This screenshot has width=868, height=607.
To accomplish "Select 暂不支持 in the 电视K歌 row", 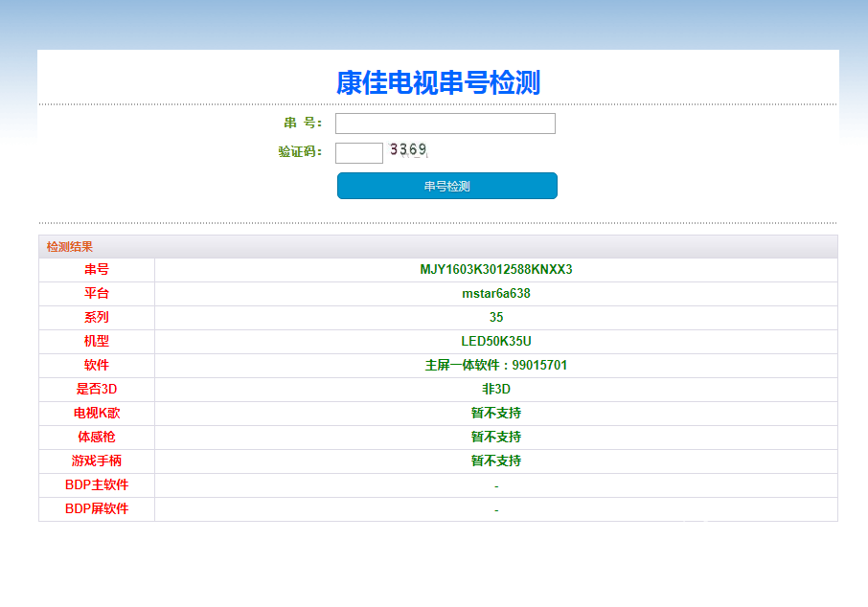I will point(496,413).
